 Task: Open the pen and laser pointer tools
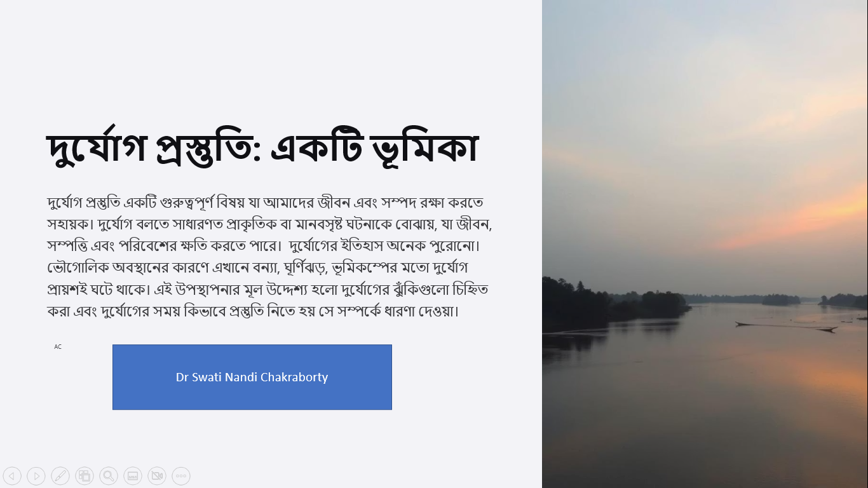coord(60,476)
